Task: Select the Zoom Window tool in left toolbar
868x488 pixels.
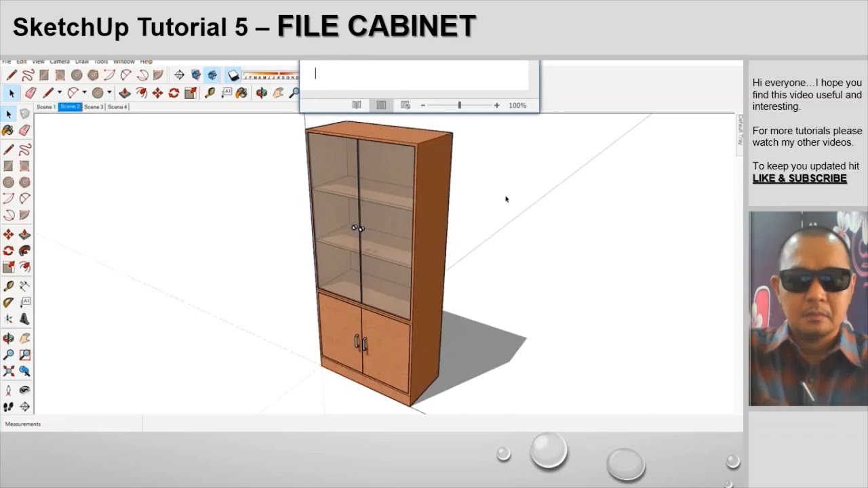Action: [24, 354]
